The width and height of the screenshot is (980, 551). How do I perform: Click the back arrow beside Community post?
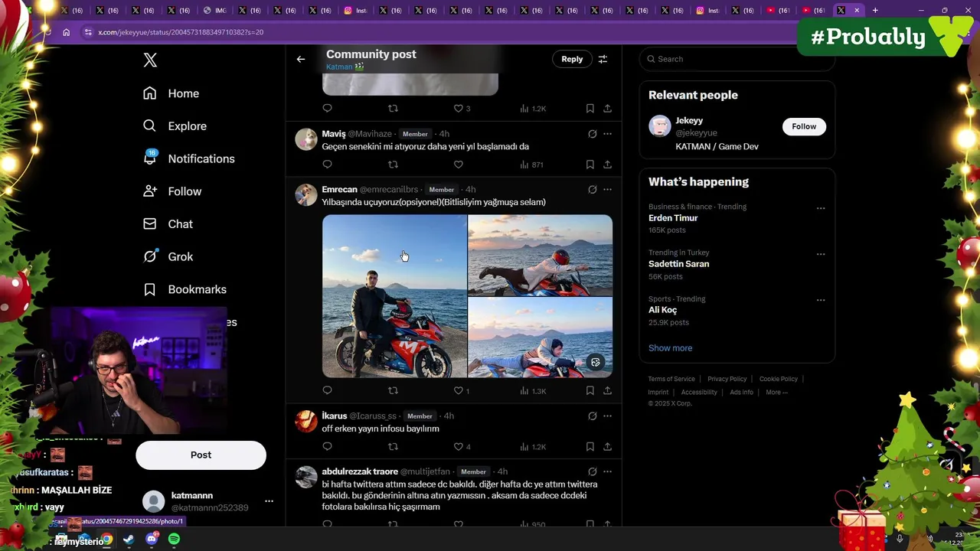point(301,59)
